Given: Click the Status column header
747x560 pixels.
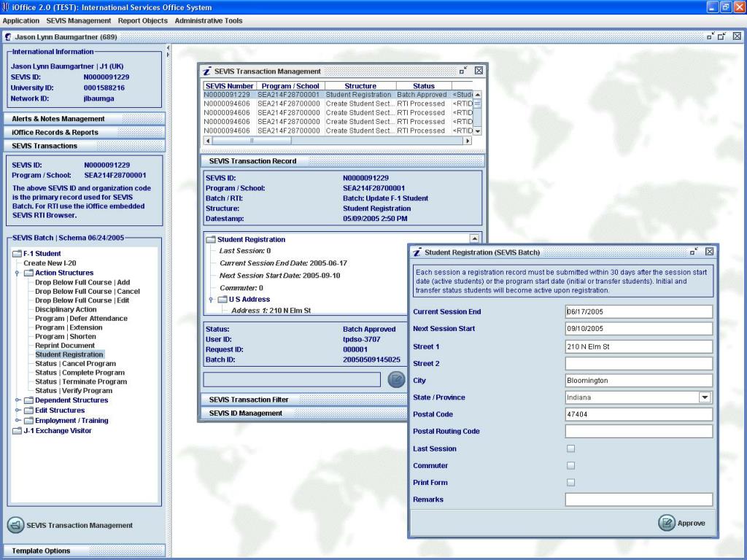Looking at the screenshot, I should [424, 86].
